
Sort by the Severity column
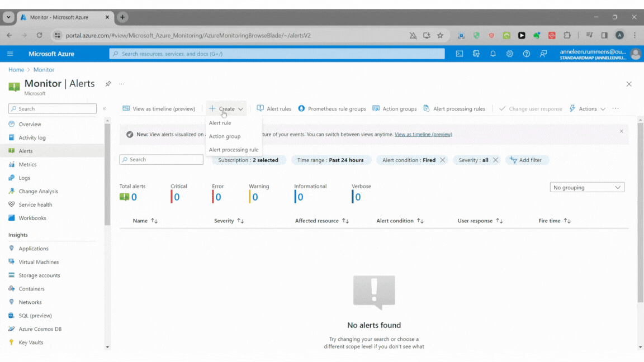[x=229, y=221]
